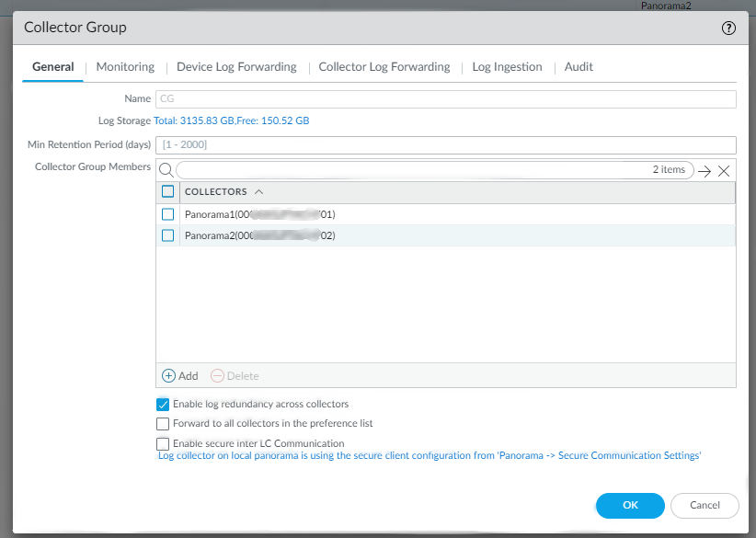Select the Panorama2 collector checkbox
This screenshot has width=756, height=538.
tap(168, 235)
